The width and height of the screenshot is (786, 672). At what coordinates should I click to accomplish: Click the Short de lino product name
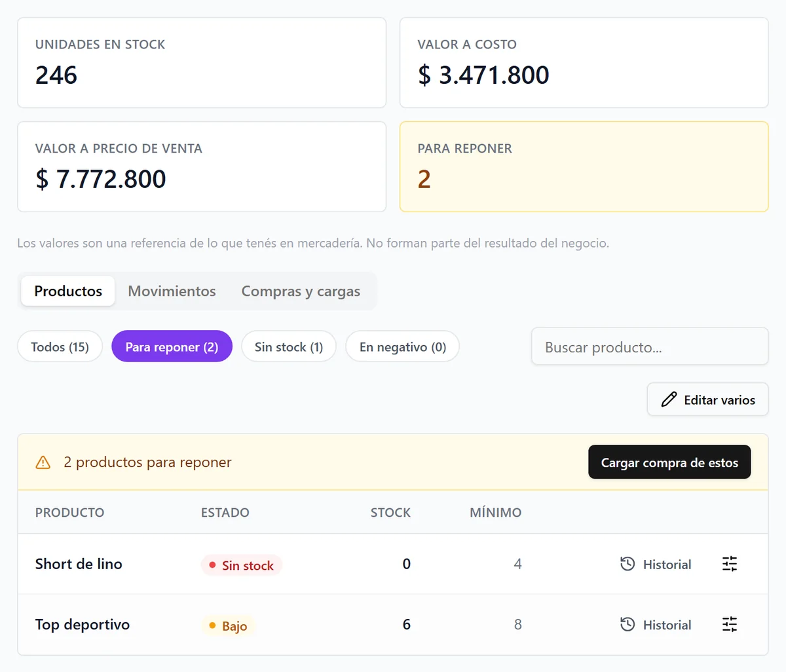[x=79, y=564]
